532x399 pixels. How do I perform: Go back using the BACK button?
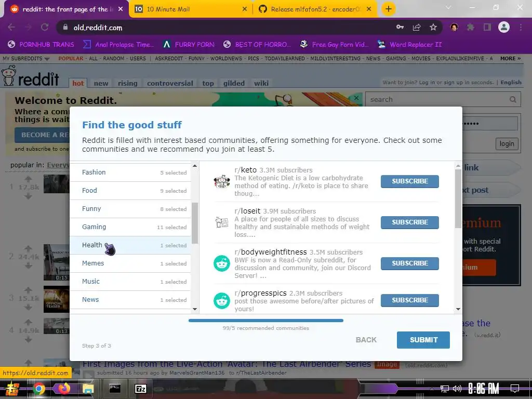click(x=366, y=340)
